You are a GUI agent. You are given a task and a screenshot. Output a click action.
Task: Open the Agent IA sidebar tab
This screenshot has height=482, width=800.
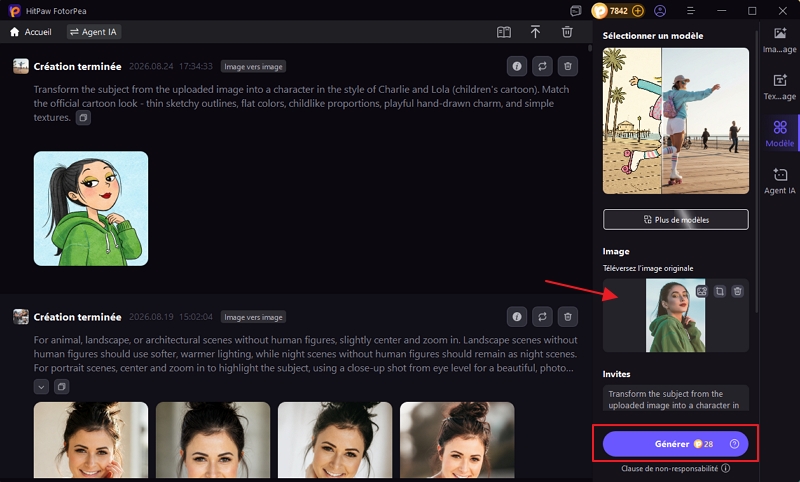(780, 181)
